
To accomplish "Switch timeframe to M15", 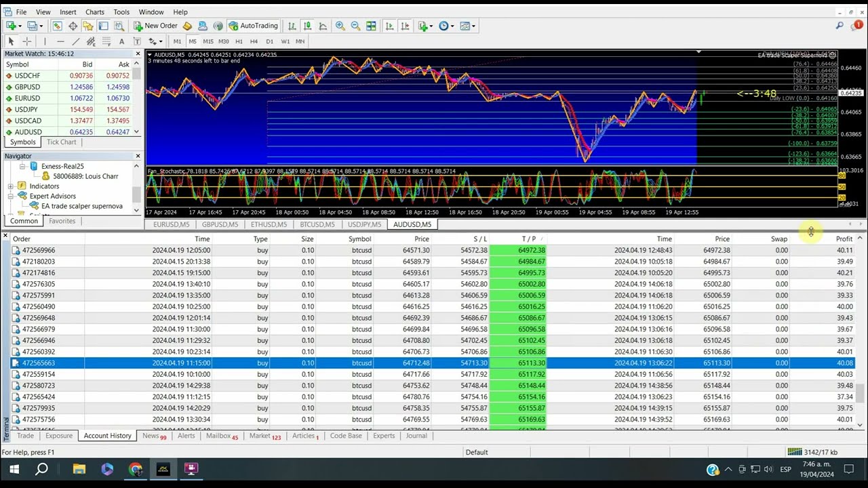I will (x=208, y=41).
